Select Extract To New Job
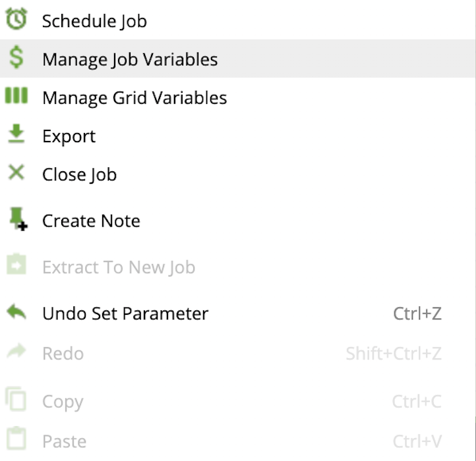This screenshot has height=461, width=476. click(119, 267)
